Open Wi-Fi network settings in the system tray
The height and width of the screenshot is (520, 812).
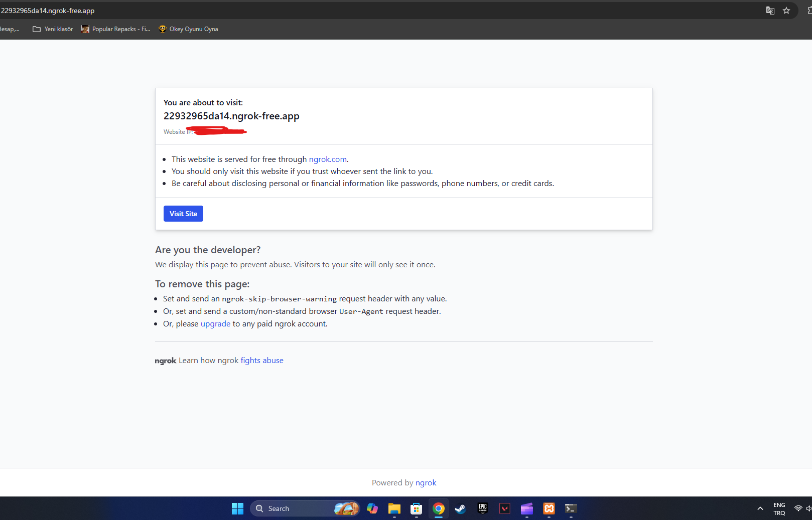click(798, 508)
